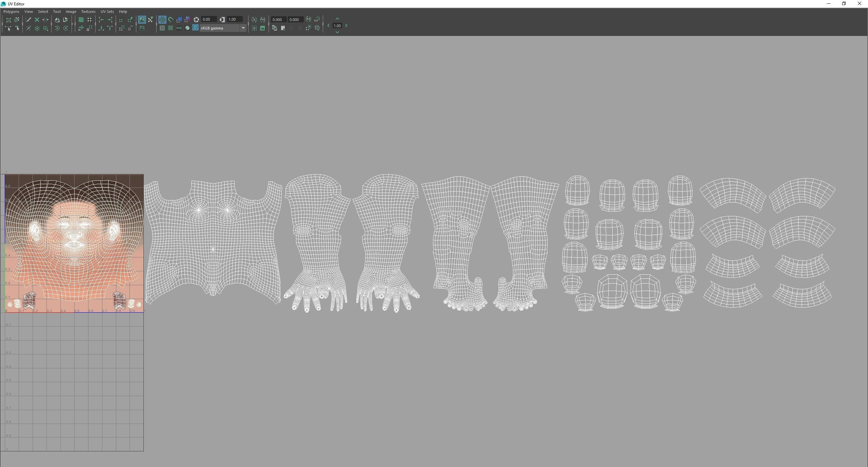Click the Flip UVs sailboat icon
868x467 pixels.
click(57, 20)
